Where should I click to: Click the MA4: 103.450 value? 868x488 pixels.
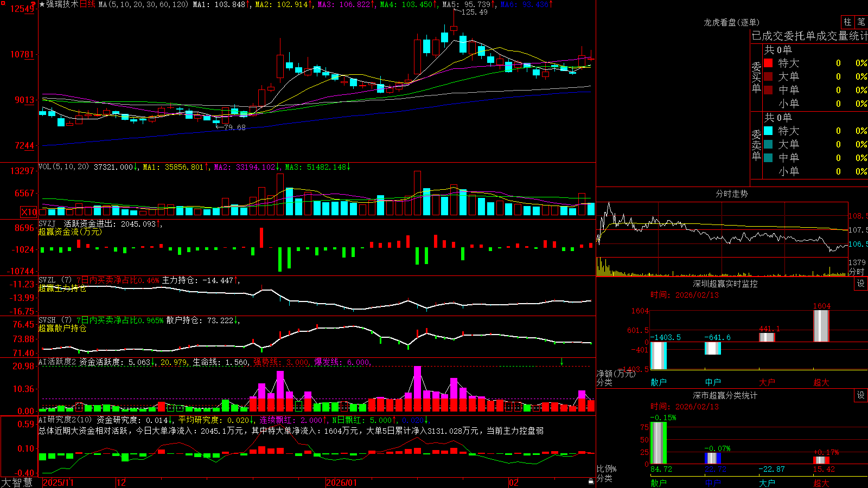coord(406,4)
